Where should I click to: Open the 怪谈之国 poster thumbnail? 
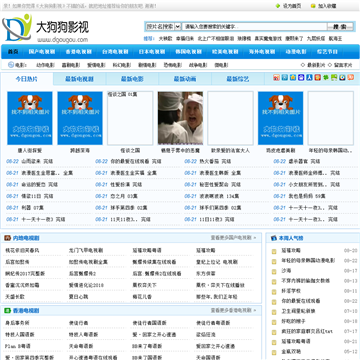coord(130,118)
